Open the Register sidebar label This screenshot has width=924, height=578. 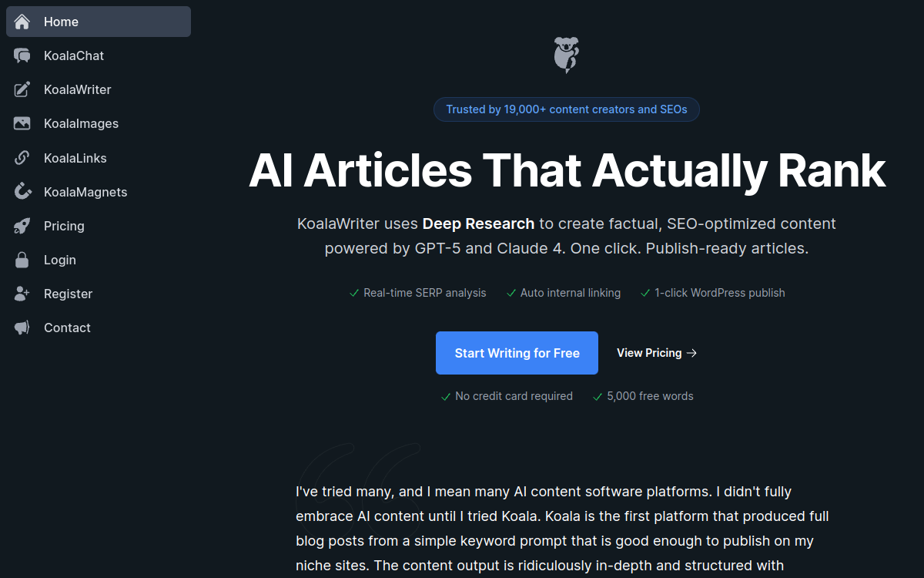tap(68, 294)
